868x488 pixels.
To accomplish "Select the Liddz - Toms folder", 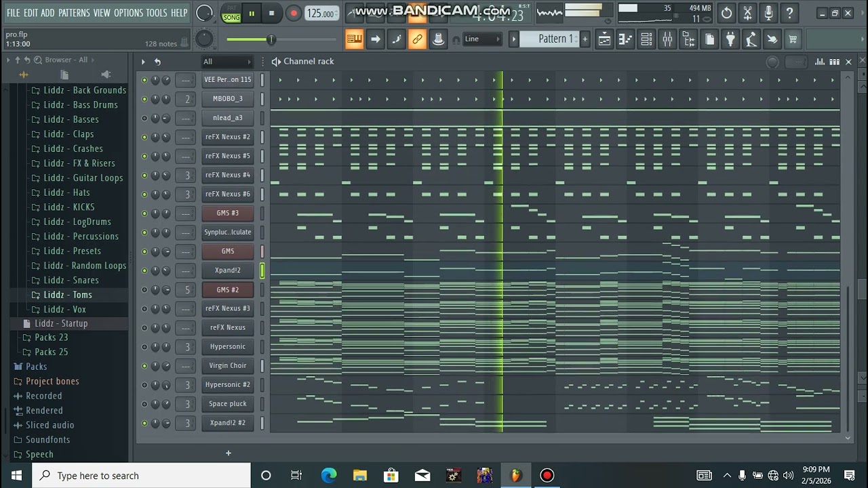I will click(x=68, y=295).
